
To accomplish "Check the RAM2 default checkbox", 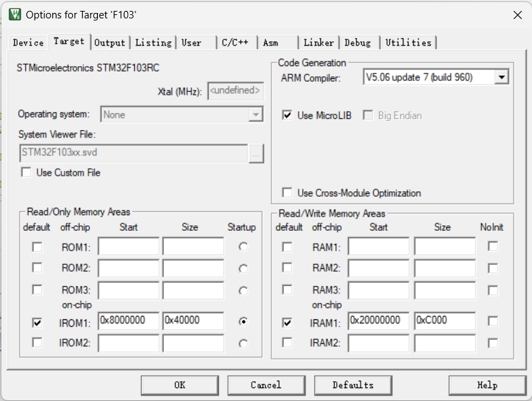I will pos(287,268).
